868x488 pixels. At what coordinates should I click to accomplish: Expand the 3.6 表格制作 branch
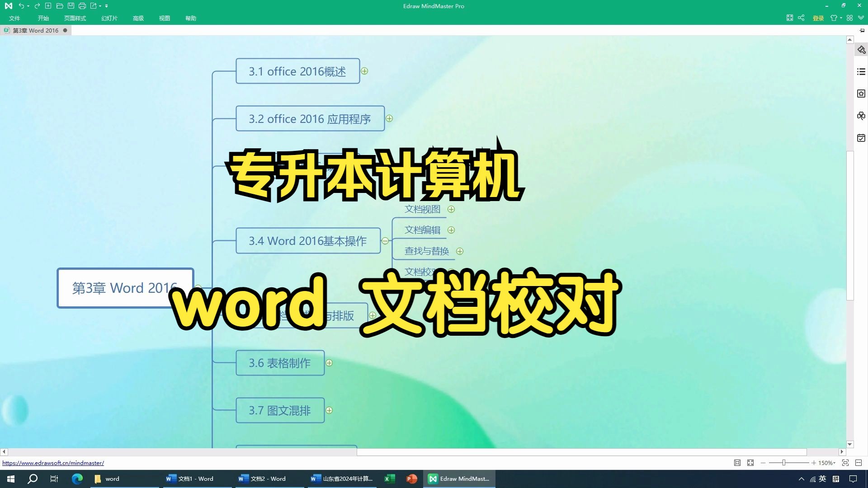coord(329,363)
